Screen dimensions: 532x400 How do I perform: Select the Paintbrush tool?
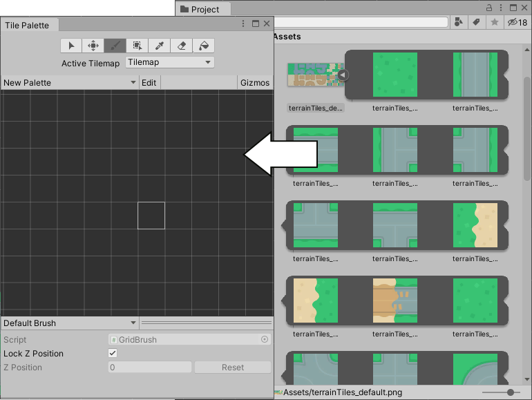tap(115, 46)
